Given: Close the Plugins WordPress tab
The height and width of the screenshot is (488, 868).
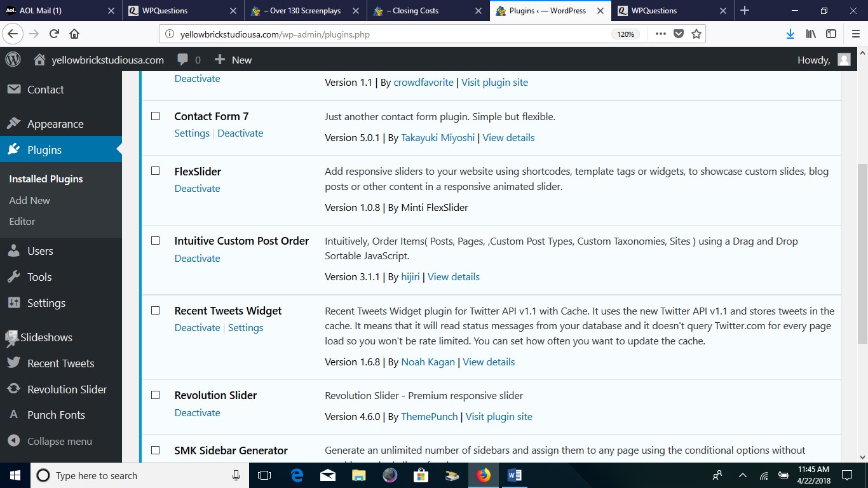Looking at the screenshot, I should (601, 11).
